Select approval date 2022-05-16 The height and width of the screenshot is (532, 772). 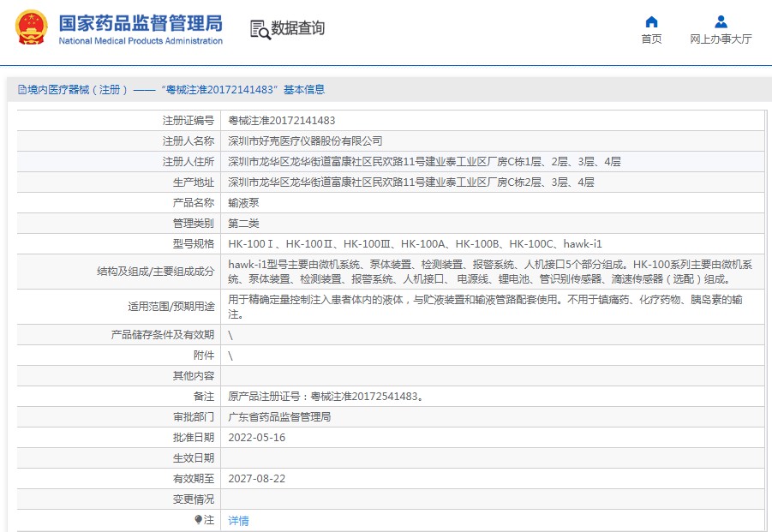point(256,438)
